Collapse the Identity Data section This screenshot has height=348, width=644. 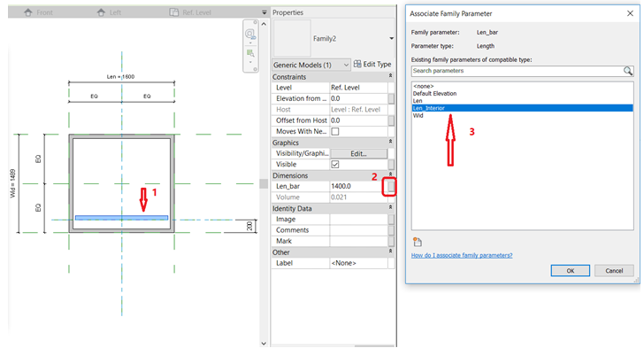(x=390, y=208)
